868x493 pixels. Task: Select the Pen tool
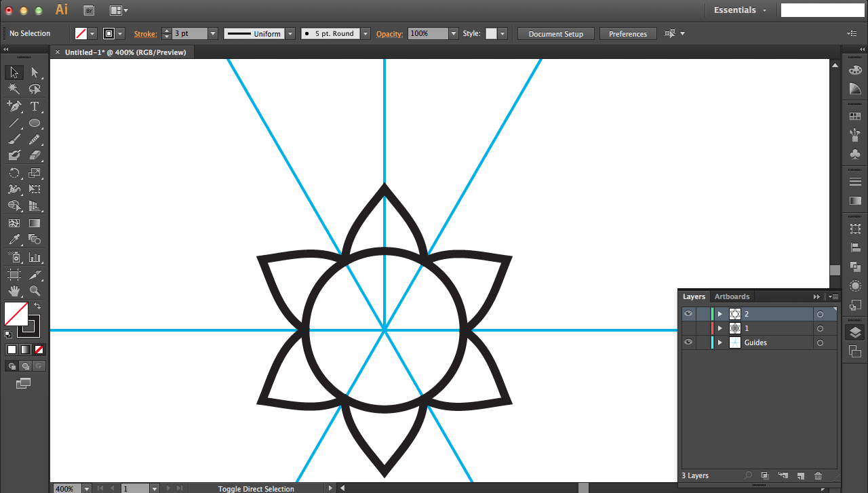click(14, 106)
